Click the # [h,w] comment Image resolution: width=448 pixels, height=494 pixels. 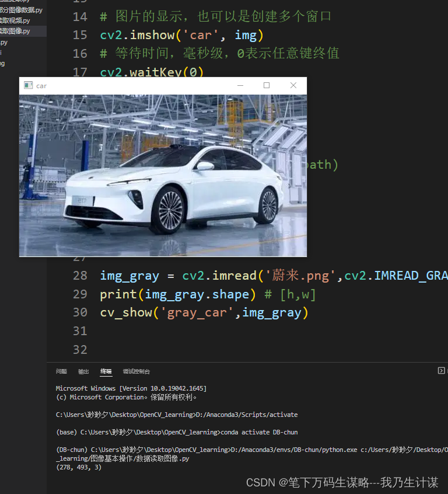[x=290, y=294]
